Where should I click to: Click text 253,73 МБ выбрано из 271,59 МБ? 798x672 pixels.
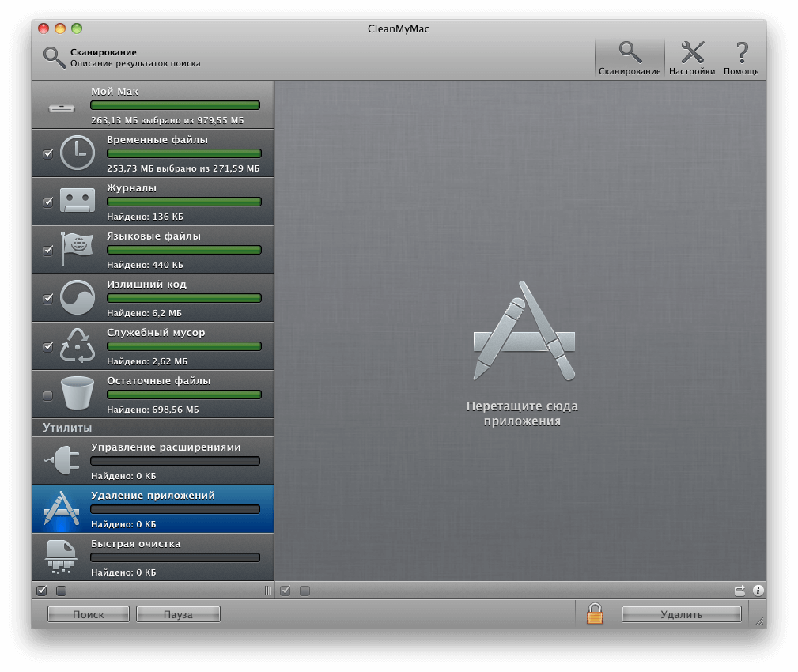[x=183, y=168]
